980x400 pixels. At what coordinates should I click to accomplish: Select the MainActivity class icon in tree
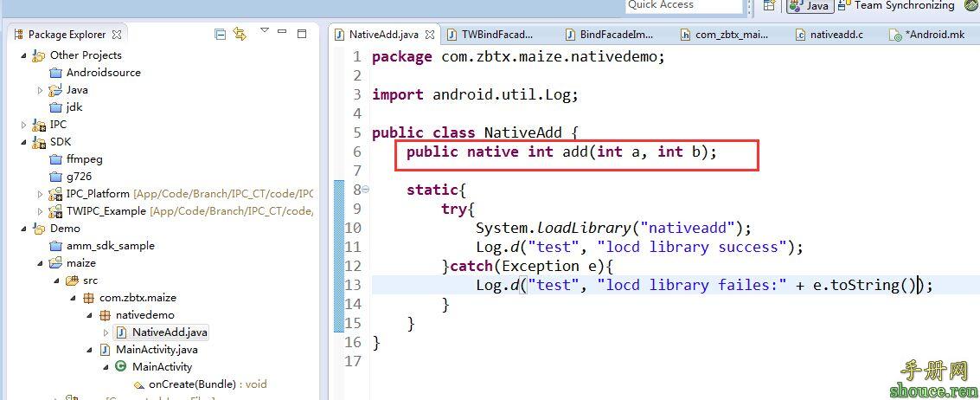[x=121, y=367]
